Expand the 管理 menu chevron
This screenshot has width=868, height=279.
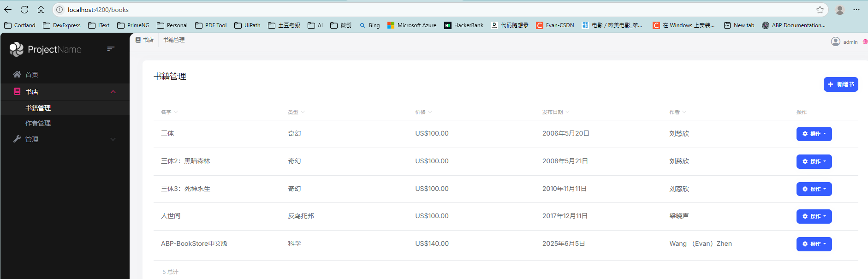coord(113,139)
